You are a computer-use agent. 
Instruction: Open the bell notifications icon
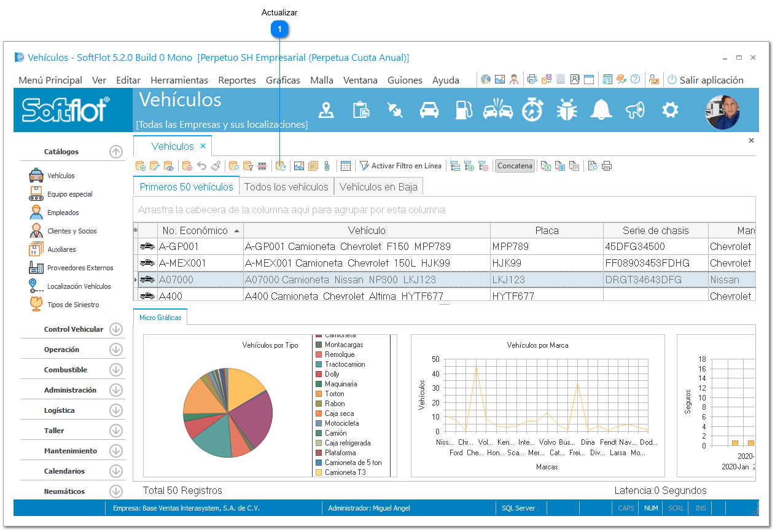tap(601, 110)
